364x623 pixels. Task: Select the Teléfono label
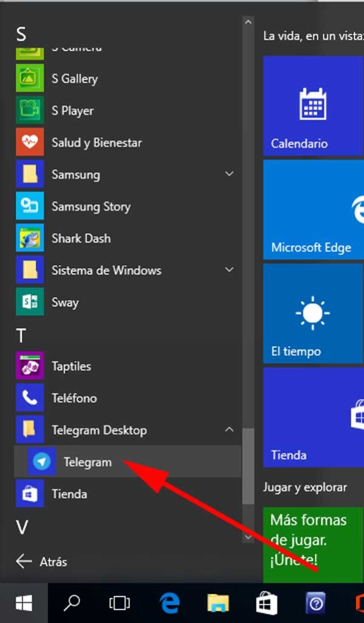pyautogui.click(x=74, y=398)
